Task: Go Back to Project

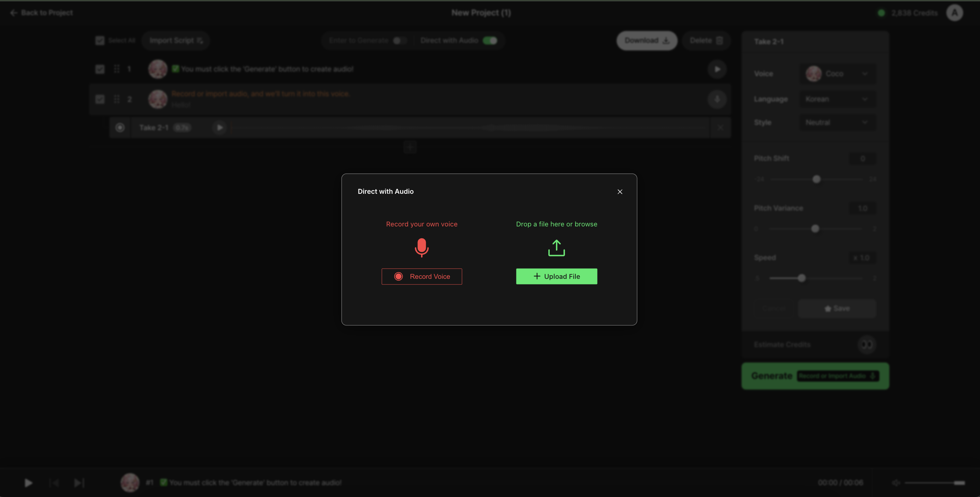Action: [x=42, y=13]
